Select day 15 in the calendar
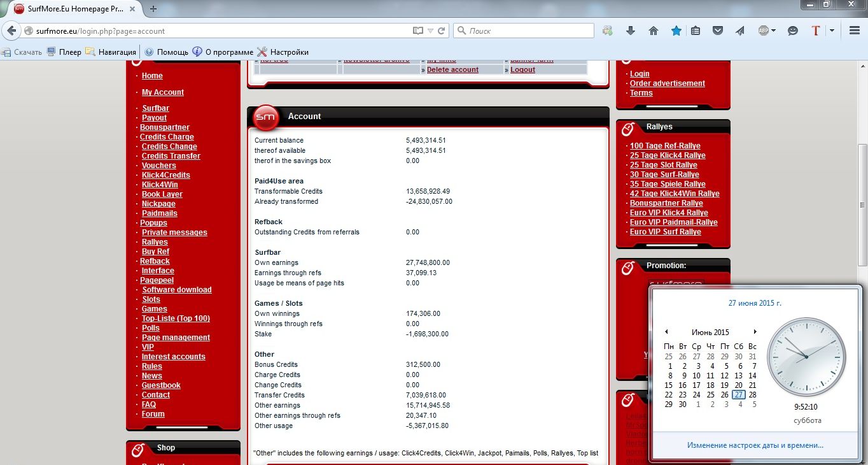868x465 pixels. click(x=668, y=385)
